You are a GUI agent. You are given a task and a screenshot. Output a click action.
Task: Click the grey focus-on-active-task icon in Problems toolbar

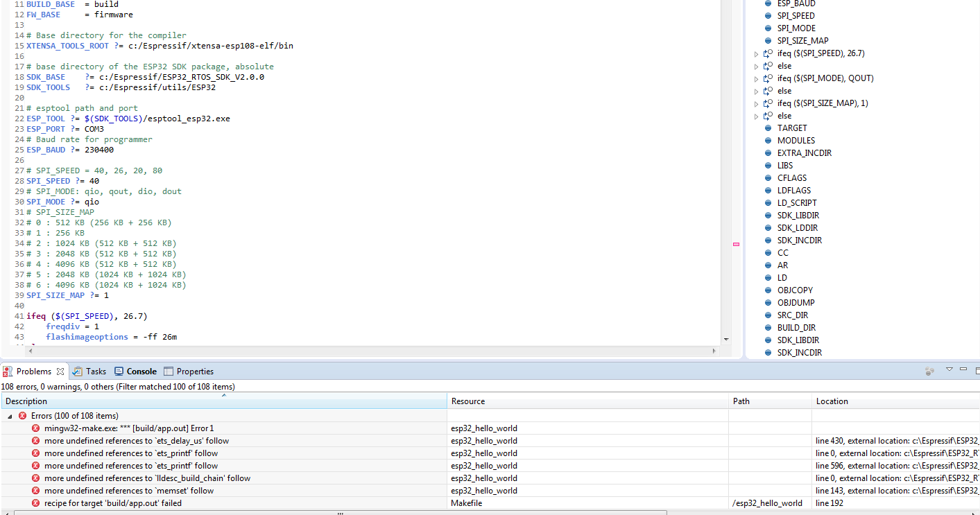click(x=929, y=371)
